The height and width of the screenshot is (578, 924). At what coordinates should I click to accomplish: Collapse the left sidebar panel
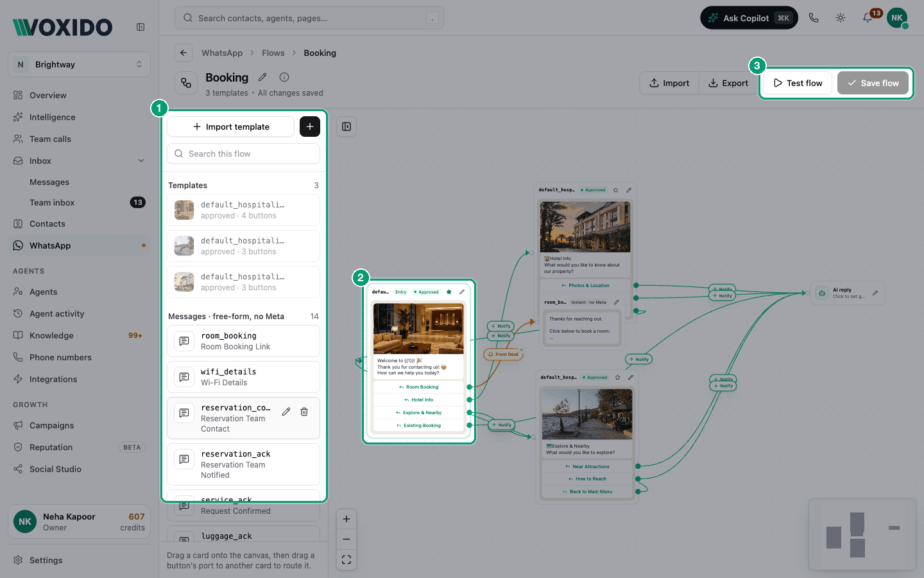(141, 27)
